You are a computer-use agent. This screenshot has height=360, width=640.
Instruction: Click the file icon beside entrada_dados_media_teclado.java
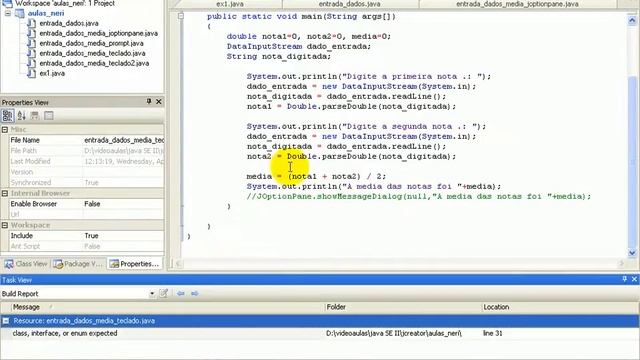31,53
